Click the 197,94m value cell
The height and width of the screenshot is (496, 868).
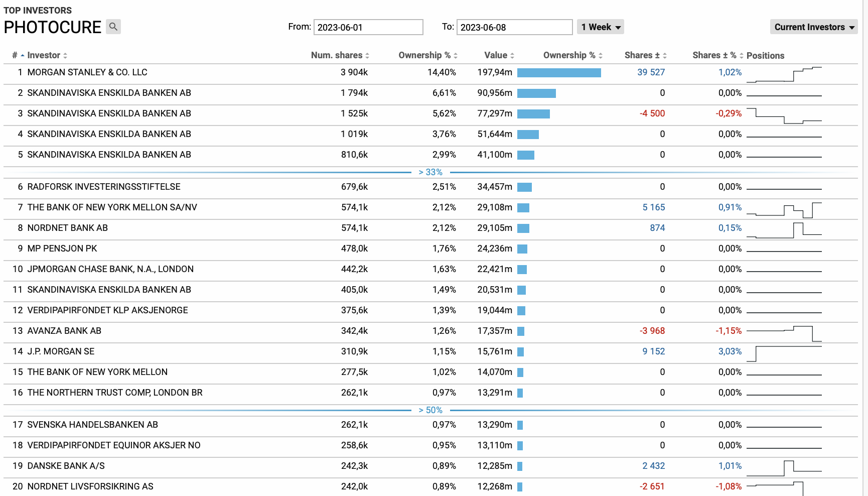coord(495,72)
